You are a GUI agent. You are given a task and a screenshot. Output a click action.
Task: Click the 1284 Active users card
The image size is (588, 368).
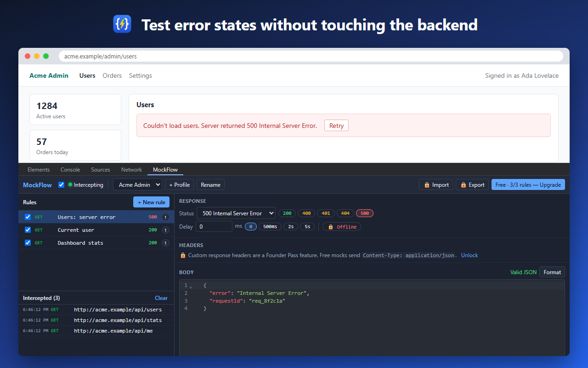(x=75, y=109)
